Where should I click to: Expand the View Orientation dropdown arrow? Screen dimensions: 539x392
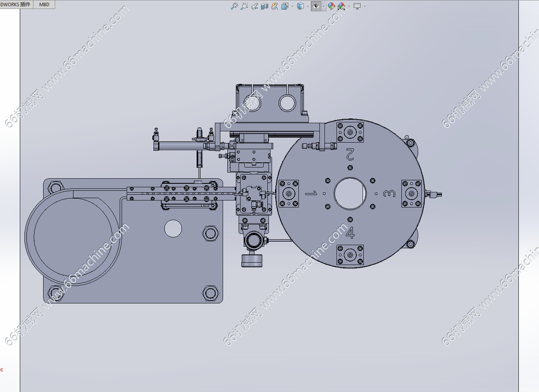(x=292, y=7)
